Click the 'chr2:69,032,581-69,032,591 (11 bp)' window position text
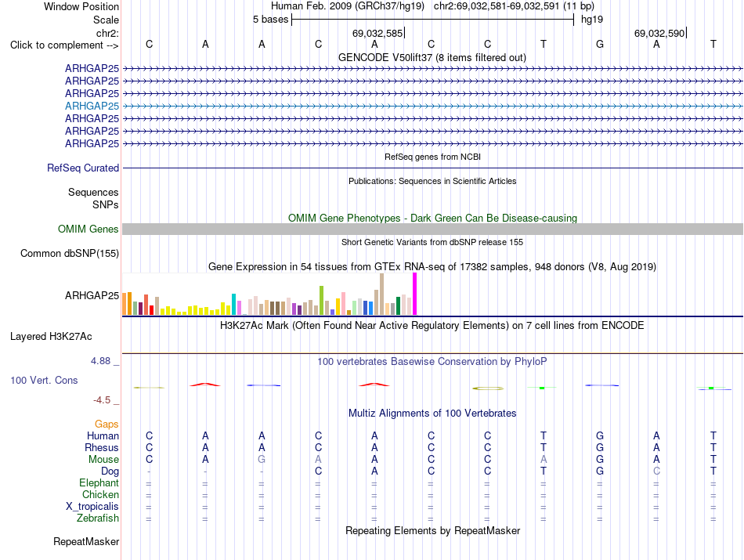Viewport: 744px width, 560px height. pos(514,6)
